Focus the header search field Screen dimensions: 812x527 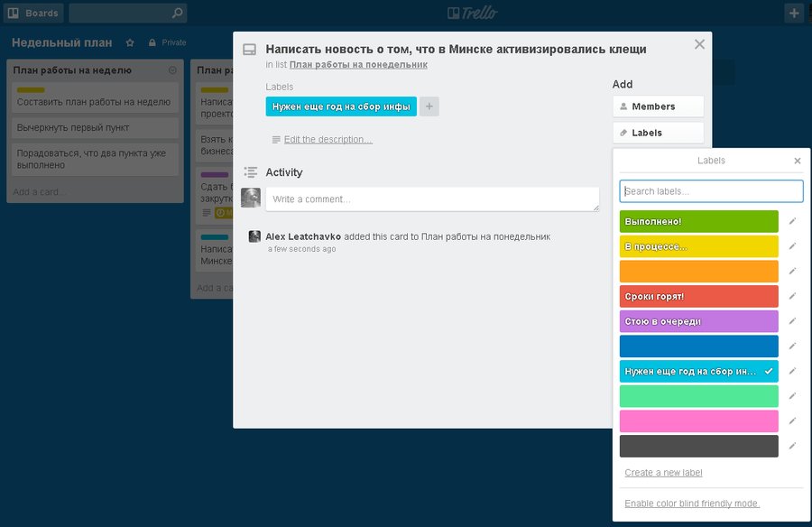click(x=128, y=13)
